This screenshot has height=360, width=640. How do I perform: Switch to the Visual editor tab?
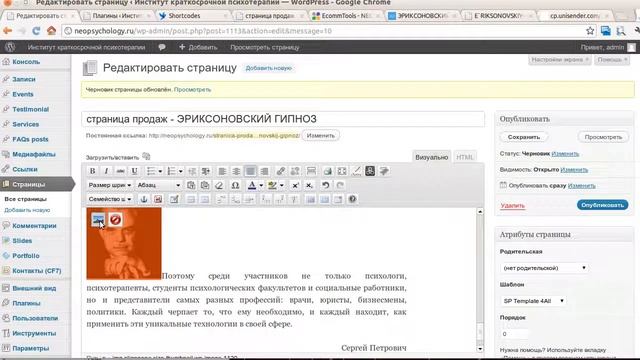(431, 157)
